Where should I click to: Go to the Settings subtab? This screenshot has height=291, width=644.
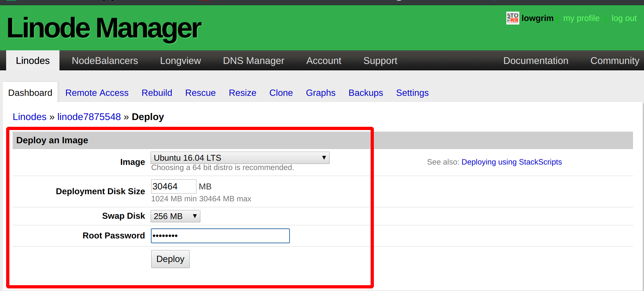(412, 93)
